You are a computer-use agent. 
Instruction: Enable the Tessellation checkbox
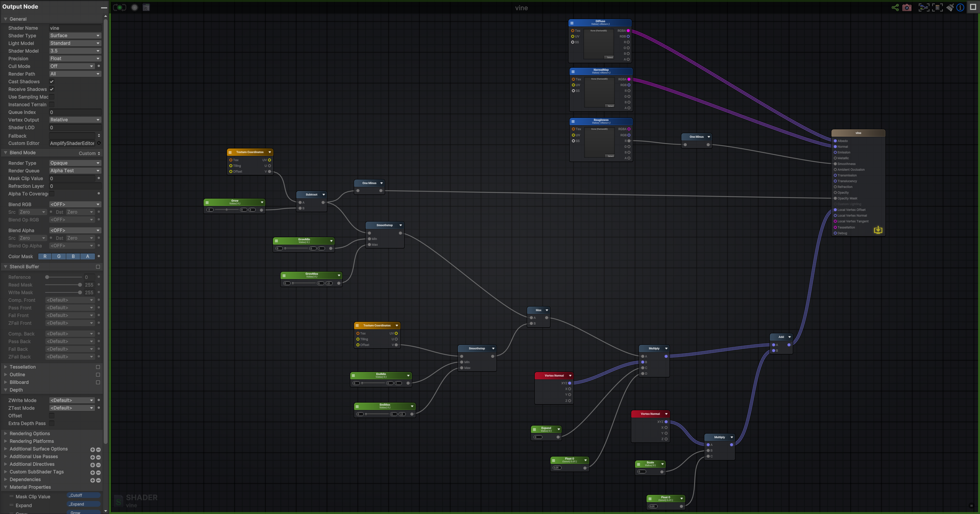(98, 367)
